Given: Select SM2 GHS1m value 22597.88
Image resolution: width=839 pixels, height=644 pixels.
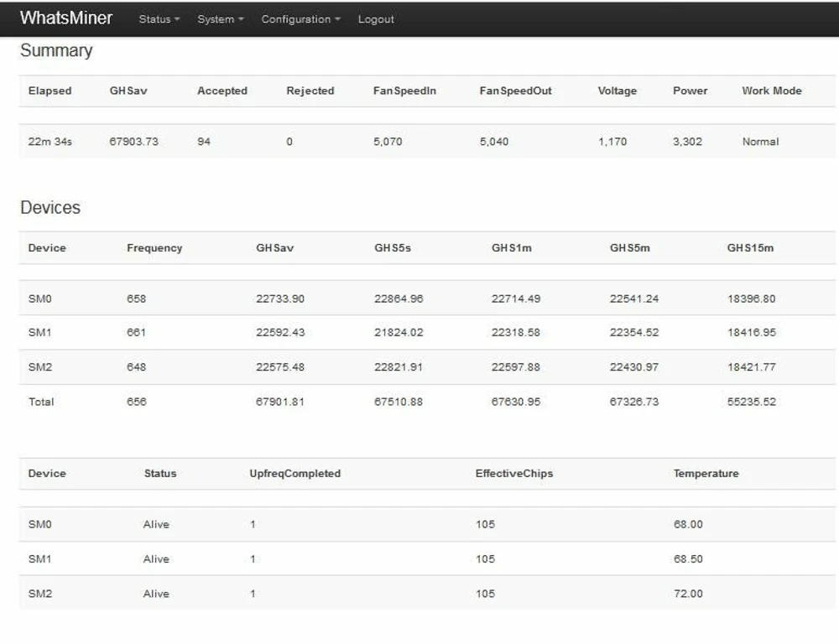Looking at the screenshot, I should click(516, 367).
